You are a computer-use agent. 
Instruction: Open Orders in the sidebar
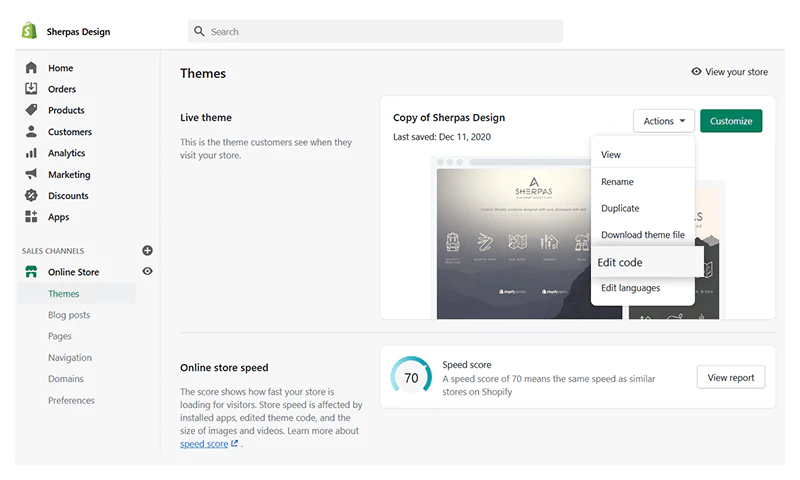pos(62,89)
